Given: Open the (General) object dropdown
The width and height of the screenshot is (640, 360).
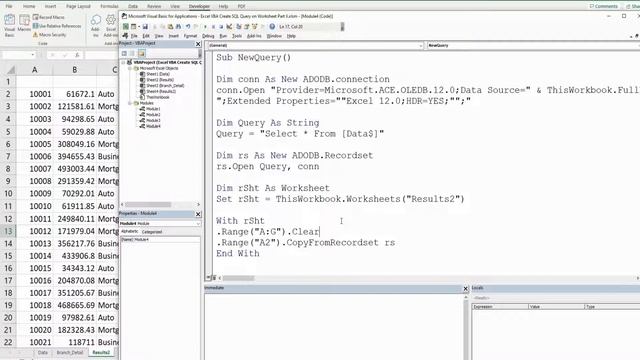Looking at the screenshot, I should (420, 46).
